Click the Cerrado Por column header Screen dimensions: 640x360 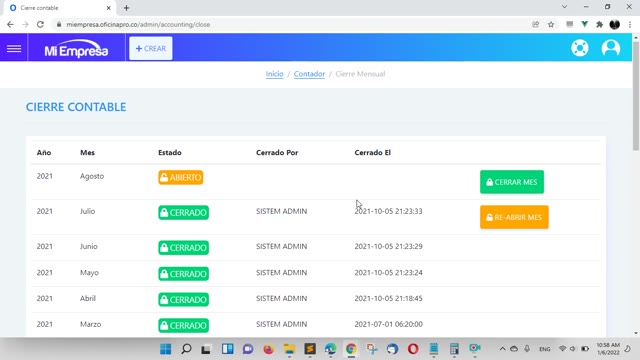pos(277,153)
